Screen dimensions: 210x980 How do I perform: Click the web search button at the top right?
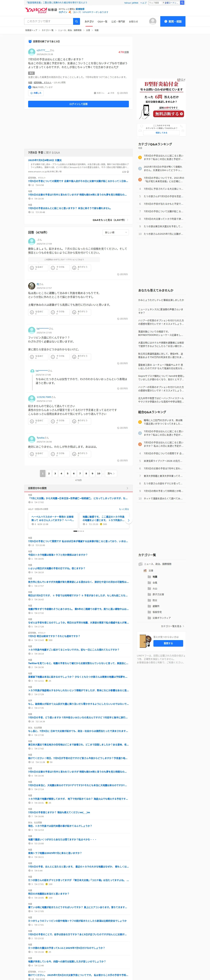[x=182, y=3]
